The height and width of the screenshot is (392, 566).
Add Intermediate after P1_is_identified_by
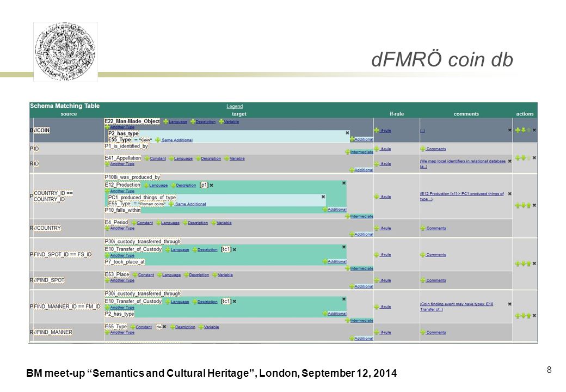click(359, 152)
